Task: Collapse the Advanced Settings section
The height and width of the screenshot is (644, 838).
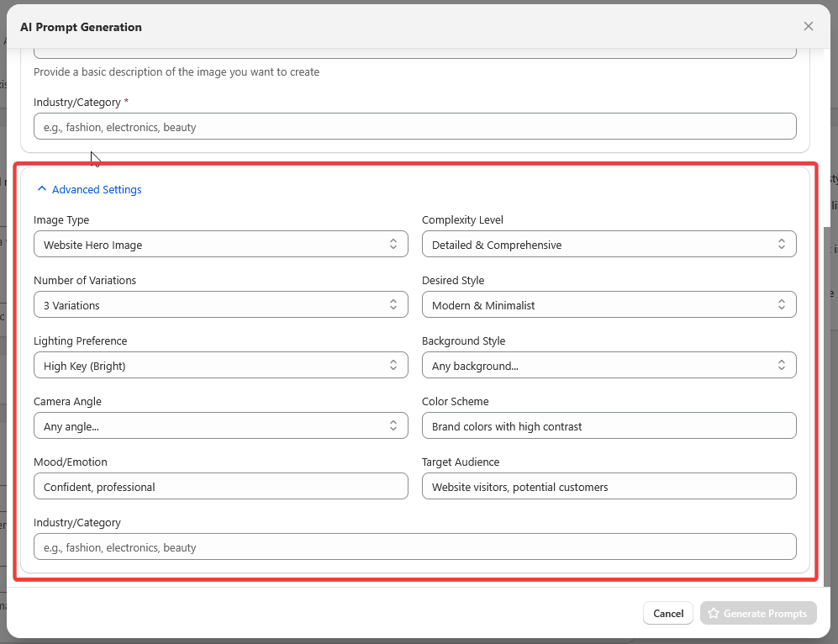Action: pyautogui.click(x=96, y=190)
